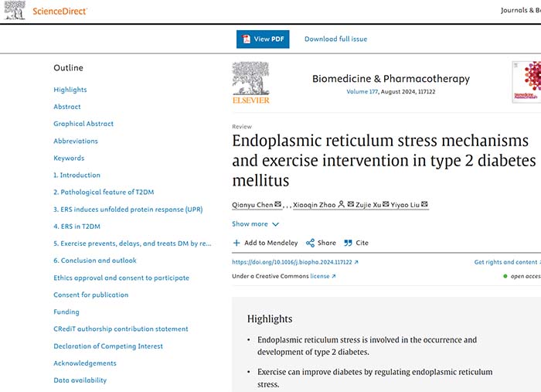The width and height of the screenshot is (541, 392).
Task: Click the person icon after Xiaoqin Zhao
Action: pos(342,204)
